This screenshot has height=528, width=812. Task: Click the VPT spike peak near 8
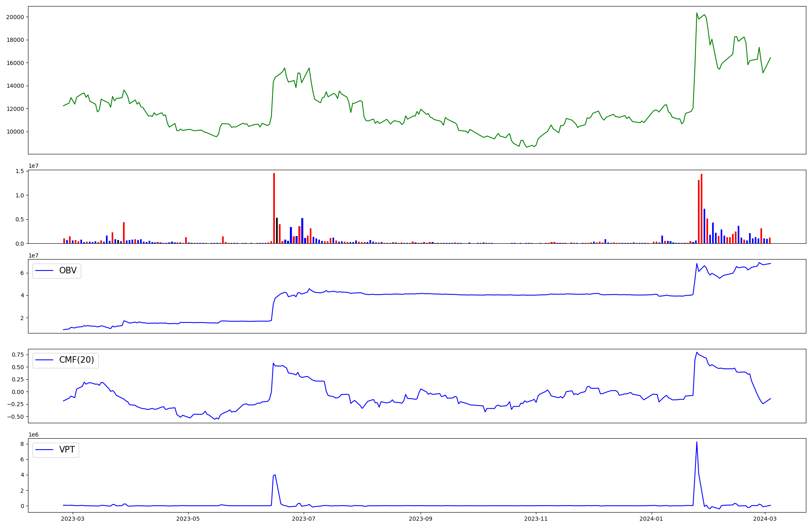coord(697,442)
